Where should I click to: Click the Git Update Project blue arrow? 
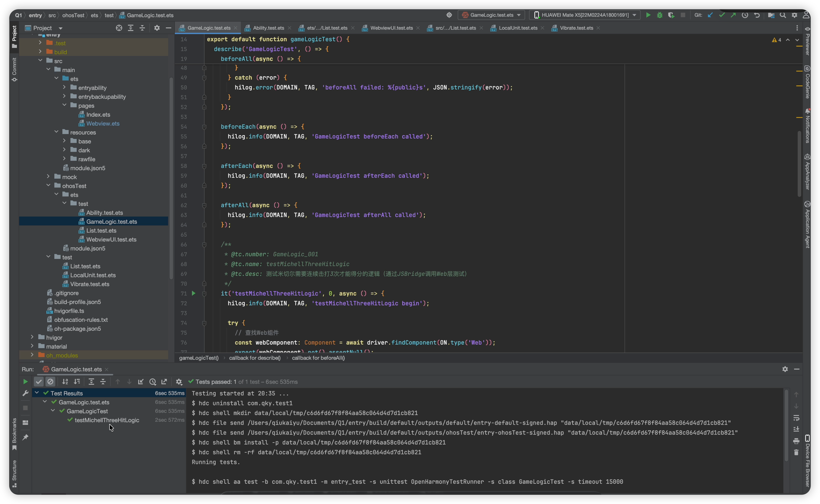click(x=710, y=15)
